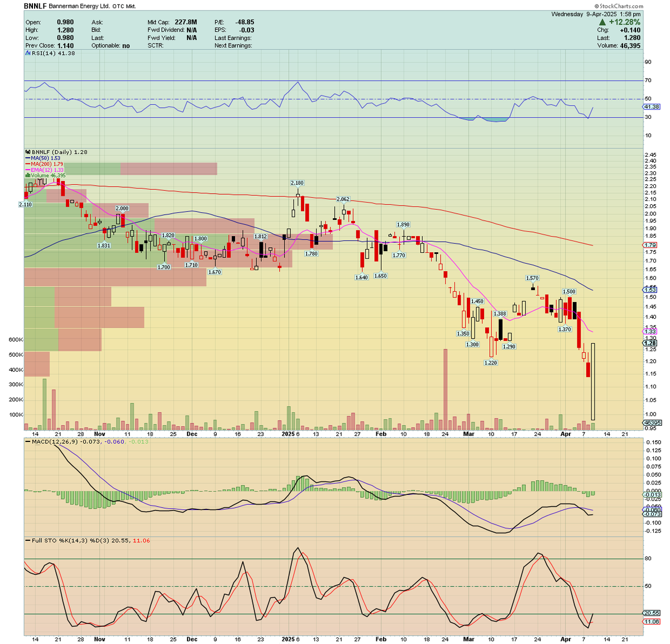This screenshot has height=644, width=670.
Task: Click the 2.180 high price label
Action: (297, 183)
